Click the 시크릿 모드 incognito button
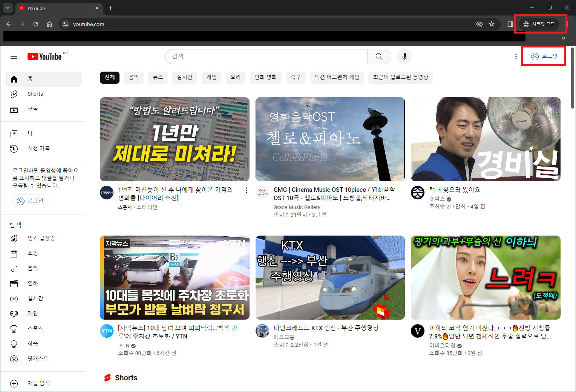 [x=539, y=24]
